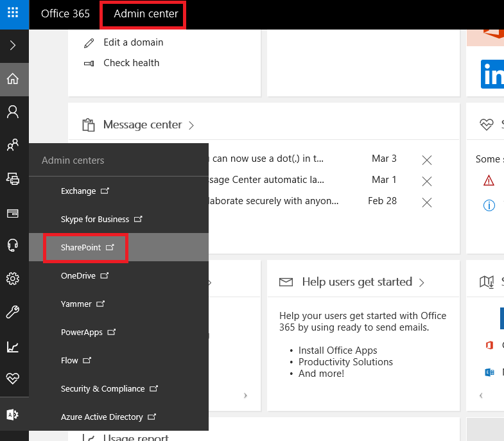Expand Message center chevron
Image resolution: width=504 pixels, height=441 pixels.
(191, 125)
